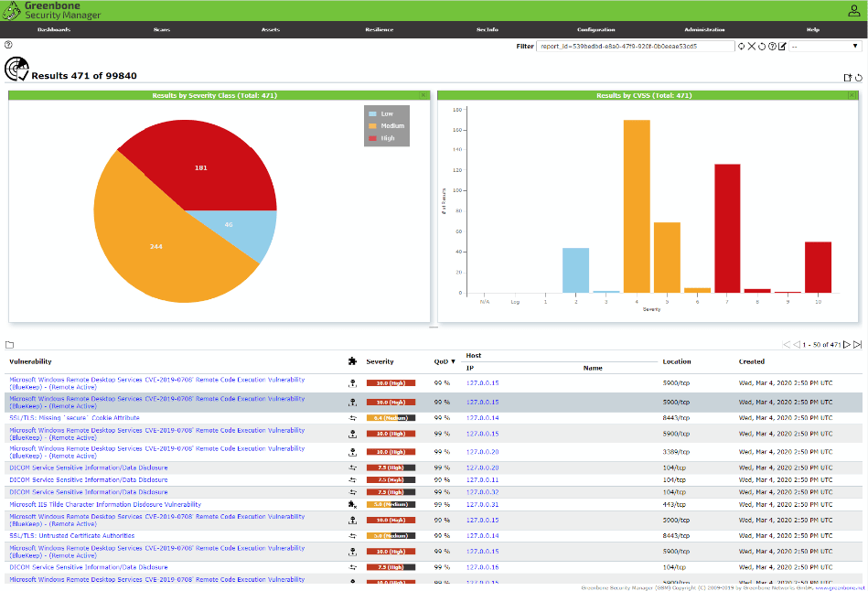868x591 pixels.
Task: Open filter help via the question mark icon
Action: point(773,47)
